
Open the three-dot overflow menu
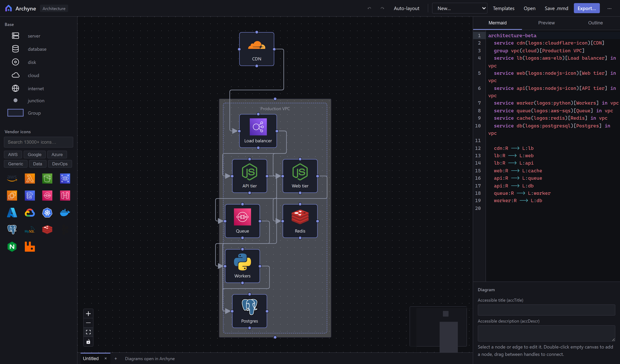point(609,8)
